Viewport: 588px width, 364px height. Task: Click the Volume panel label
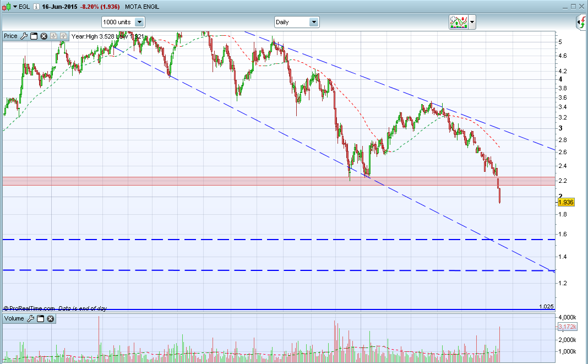[14, 319]
